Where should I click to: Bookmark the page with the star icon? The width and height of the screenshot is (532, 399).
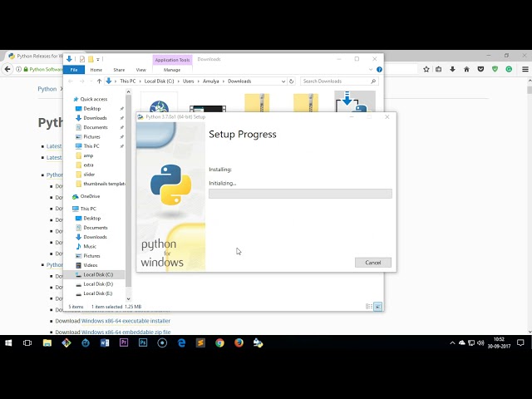pos(426,69)
